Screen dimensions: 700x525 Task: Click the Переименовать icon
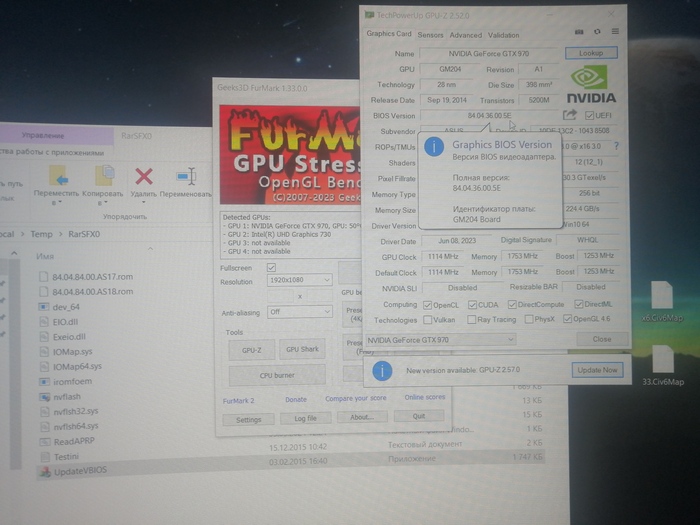186,176
